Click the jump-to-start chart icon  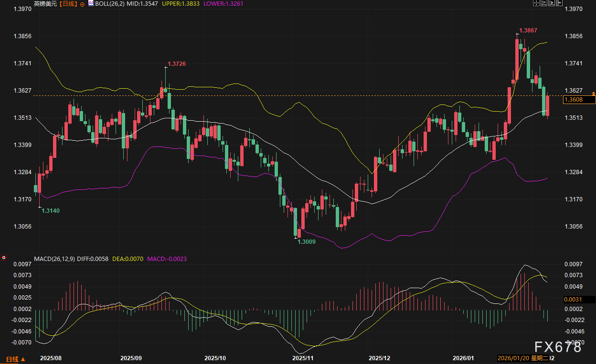[544, 3]
